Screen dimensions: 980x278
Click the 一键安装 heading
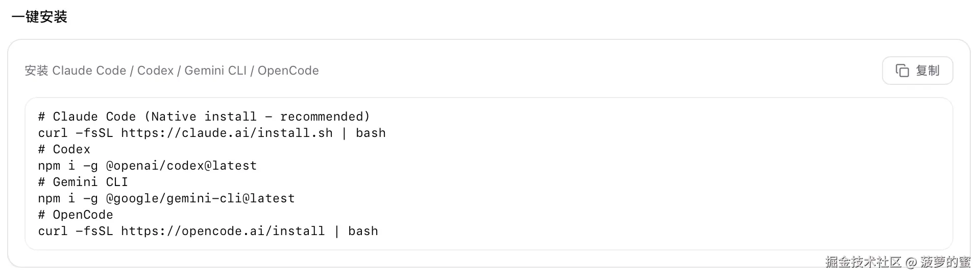tap(39, 17)
